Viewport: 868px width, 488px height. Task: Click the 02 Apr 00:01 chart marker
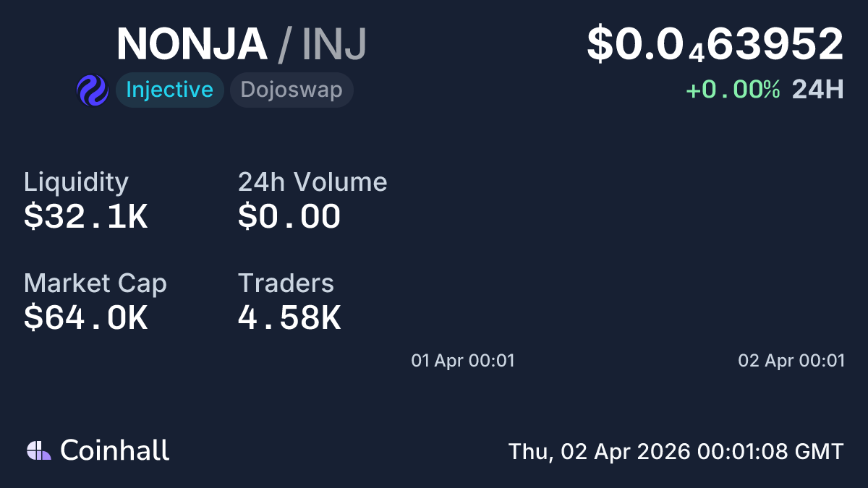pos(791,360)
